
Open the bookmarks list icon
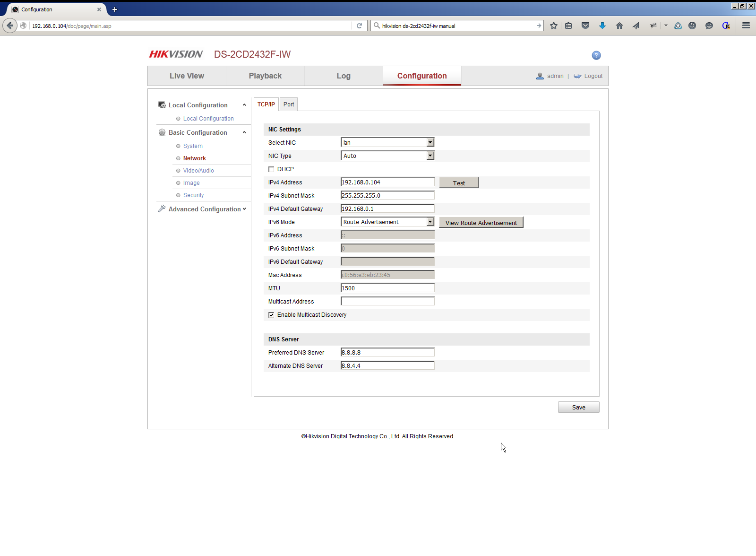[x=568, y=26]
